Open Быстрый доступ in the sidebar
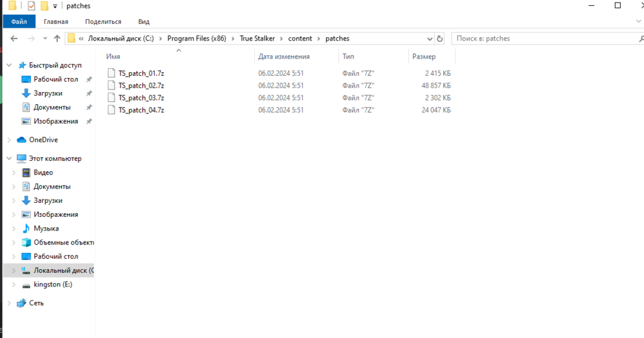This screenshot has width=644, height=338. click(55, 65)
